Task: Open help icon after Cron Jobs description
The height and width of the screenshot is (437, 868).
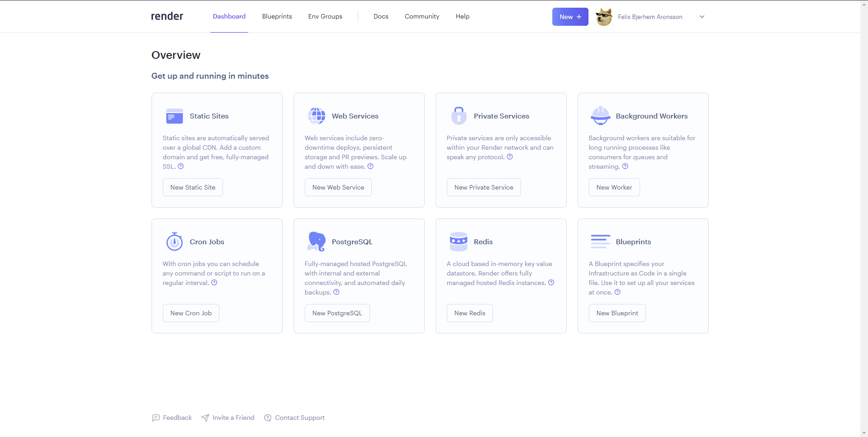Action: point(214,283)
